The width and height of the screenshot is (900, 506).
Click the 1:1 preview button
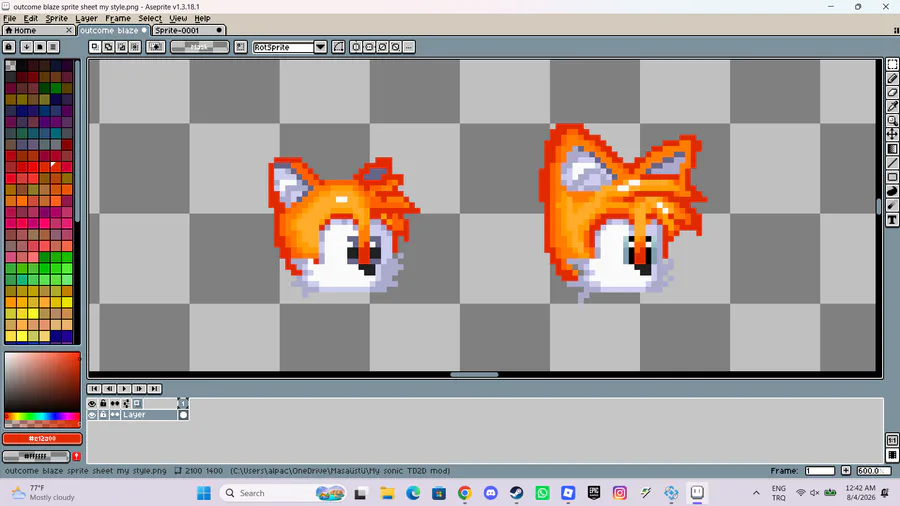pos(892,440)
